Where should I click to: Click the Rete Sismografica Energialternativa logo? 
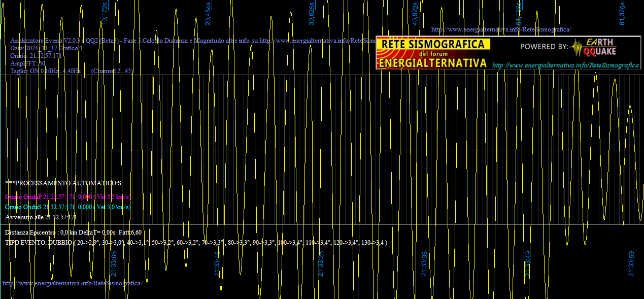coord(433,53)
